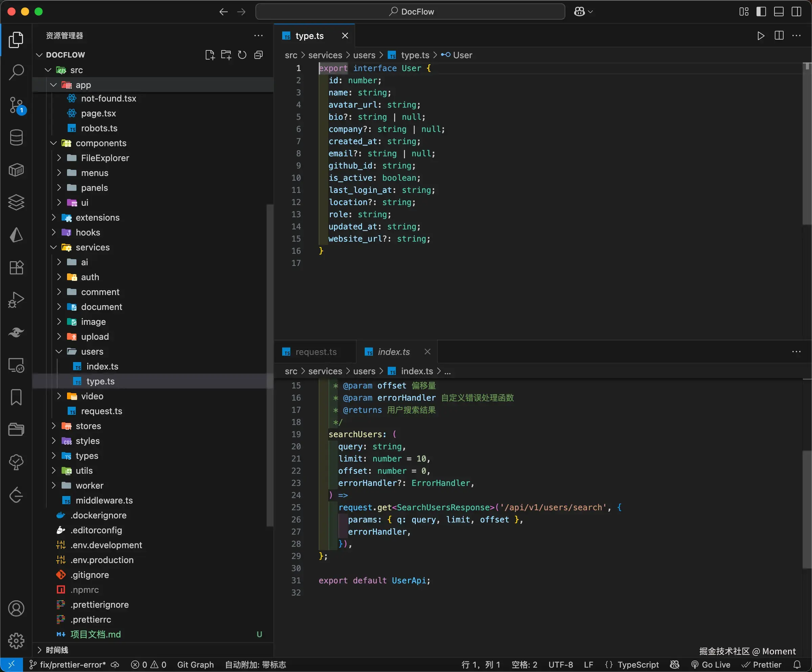Toggle the bottom panel layout
Viewport: 812px width, 672px height.
(779, 12)
